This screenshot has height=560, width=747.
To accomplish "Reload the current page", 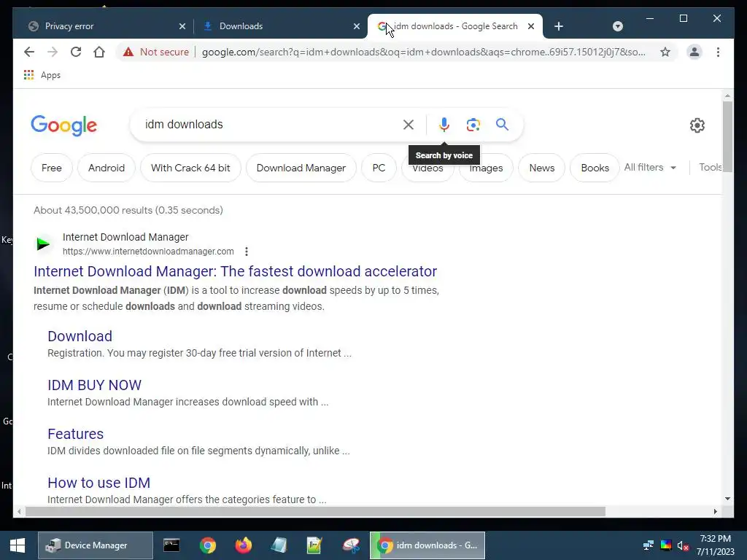I will tap(76, 52).
